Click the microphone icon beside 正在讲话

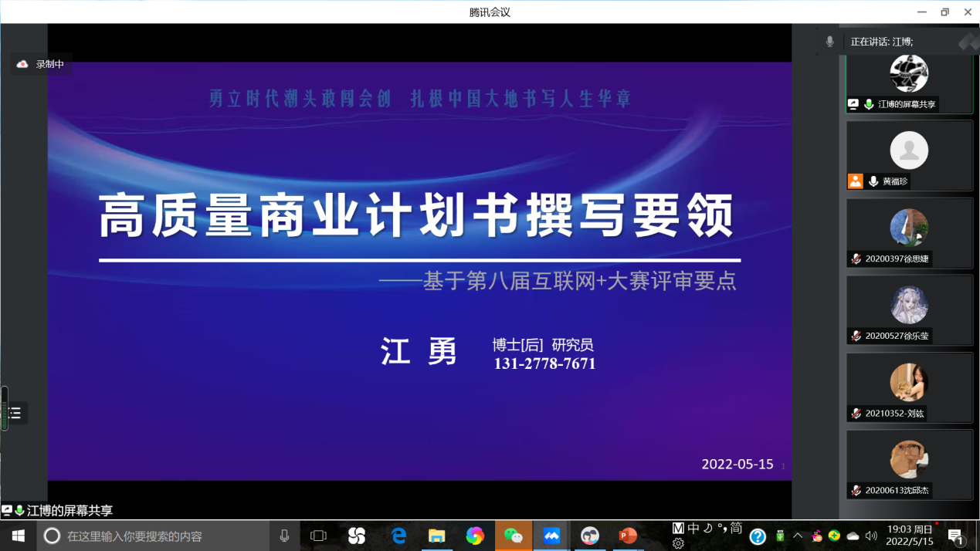pos(829,42)
